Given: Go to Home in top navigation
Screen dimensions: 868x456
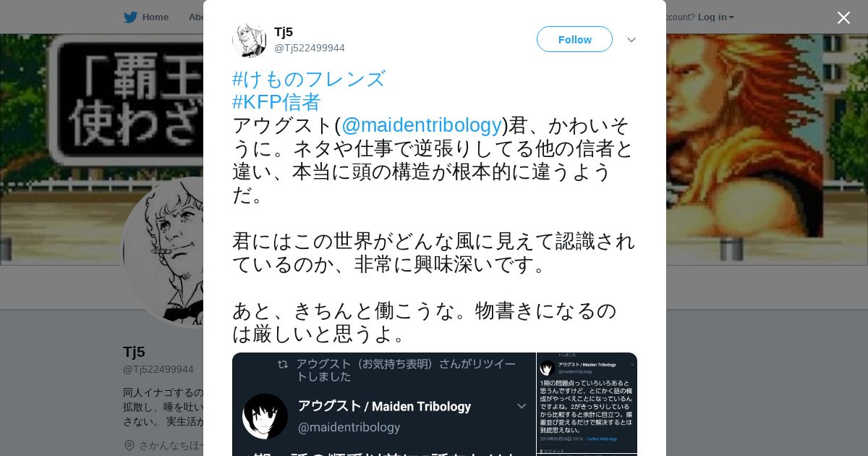Looking at the screenshot, I should 155,17.
